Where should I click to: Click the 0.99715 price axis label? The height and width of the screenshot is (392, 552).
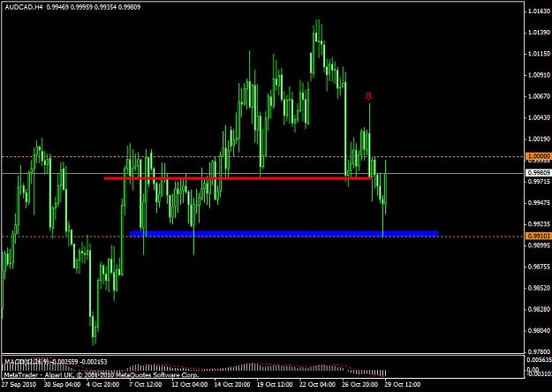coord(539,181)
